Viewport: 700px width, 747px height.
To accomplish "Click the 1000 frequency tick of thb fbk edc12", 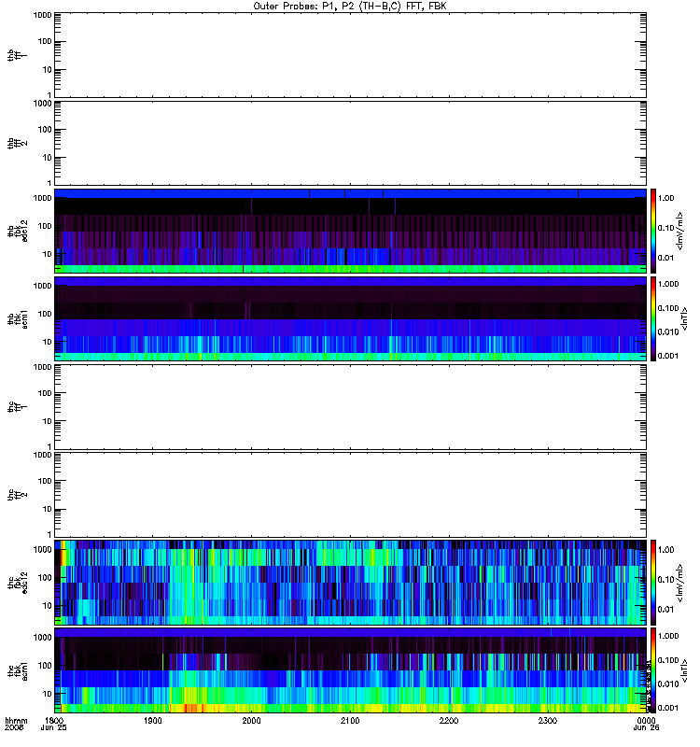I will pyautogui.click(x=42, y=198).
